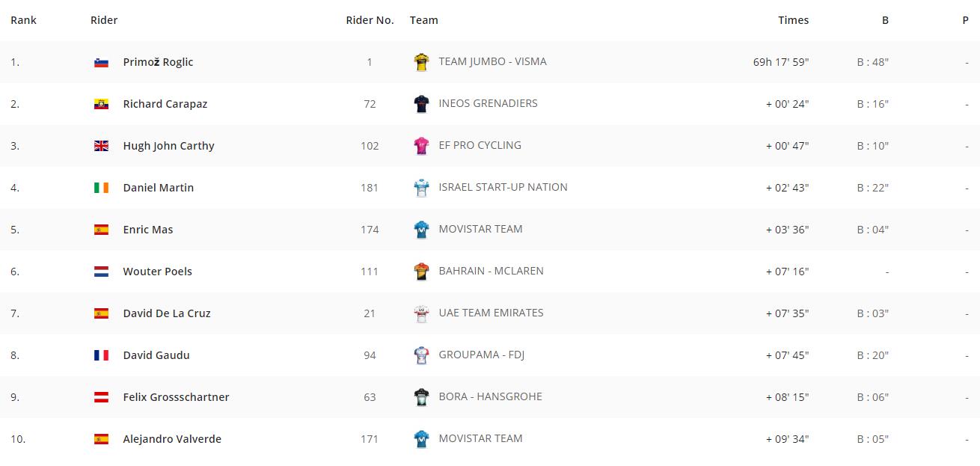Click the Times column header
Screen dimensions: 980x466
(x=793, y=20)
